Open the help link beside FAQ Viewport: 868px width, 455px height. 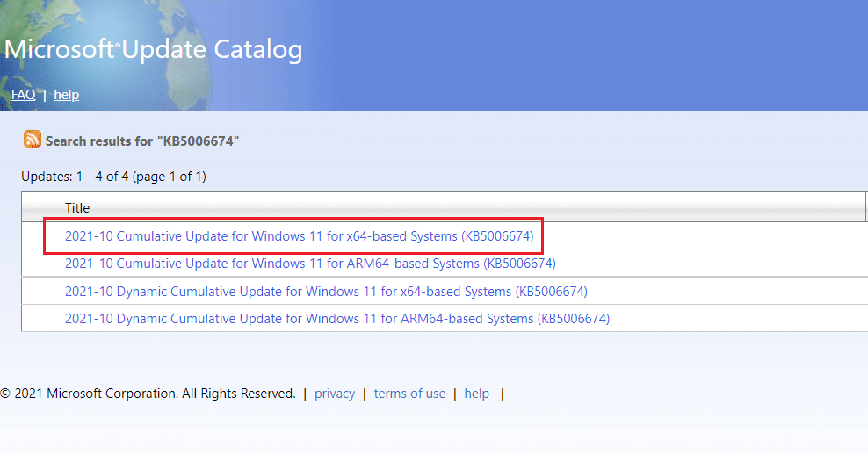pos(67,95)
